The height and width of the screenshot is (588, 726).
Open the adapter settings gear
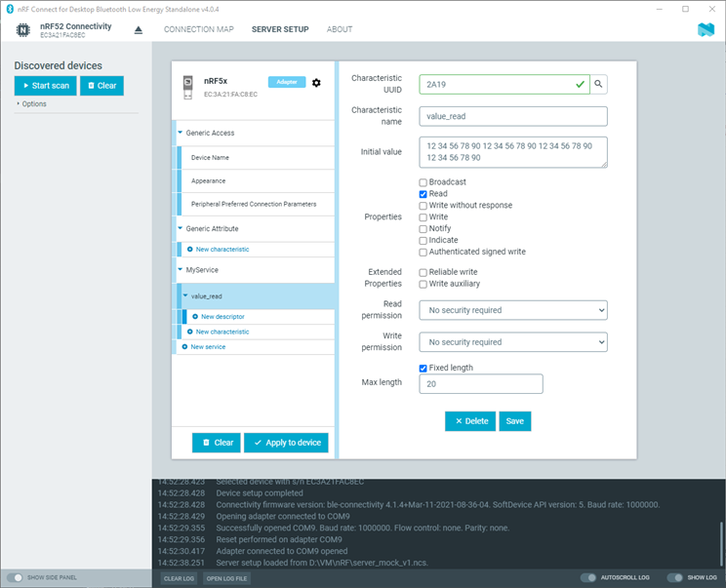tap(316, 83)
